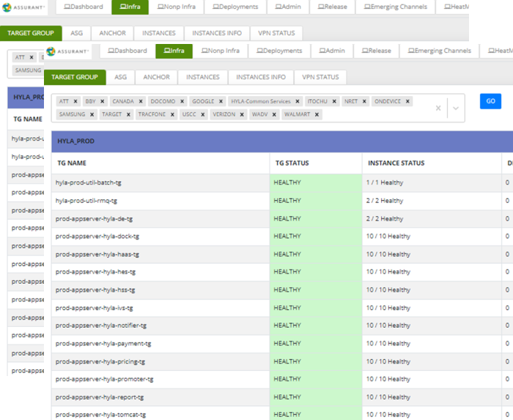Viewport: 513px width, 420px height.
Task: Select Infra tab in front window
Action: click(x=174, y=51)
